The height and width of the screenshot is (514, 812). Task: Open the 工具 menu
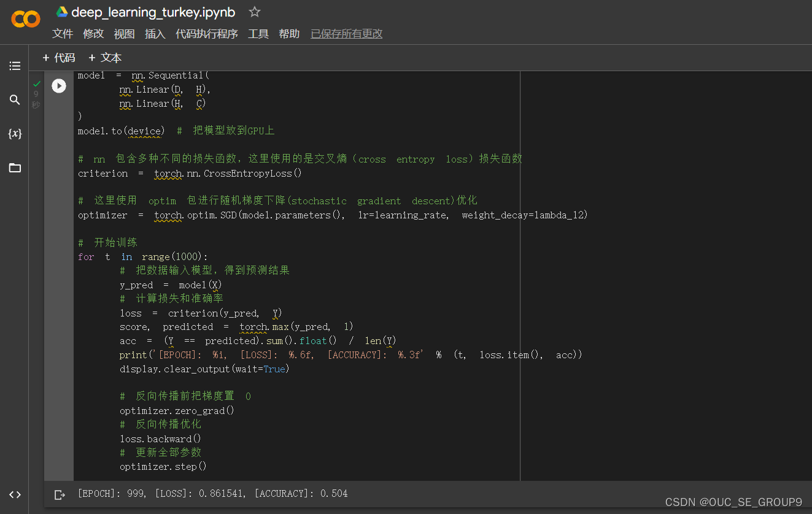pos(258,34)
